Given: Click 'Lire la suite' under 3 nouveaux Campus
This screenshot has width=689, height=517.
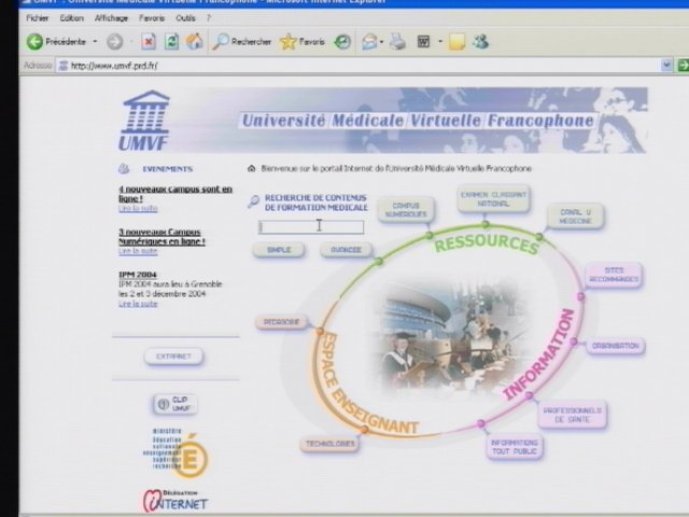Looking at the screenshot, I should pyautogui.click(x=138, y=251).
